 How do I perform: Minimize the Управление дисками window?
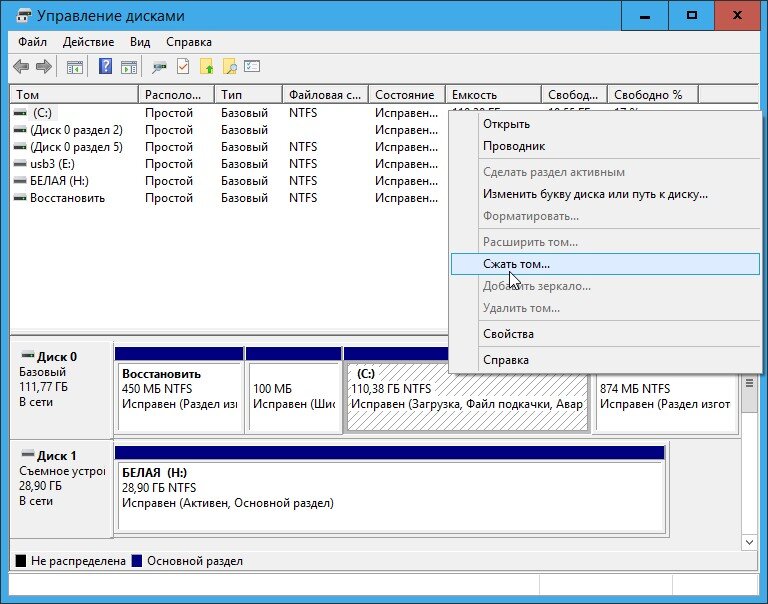(x=645, y=16)
